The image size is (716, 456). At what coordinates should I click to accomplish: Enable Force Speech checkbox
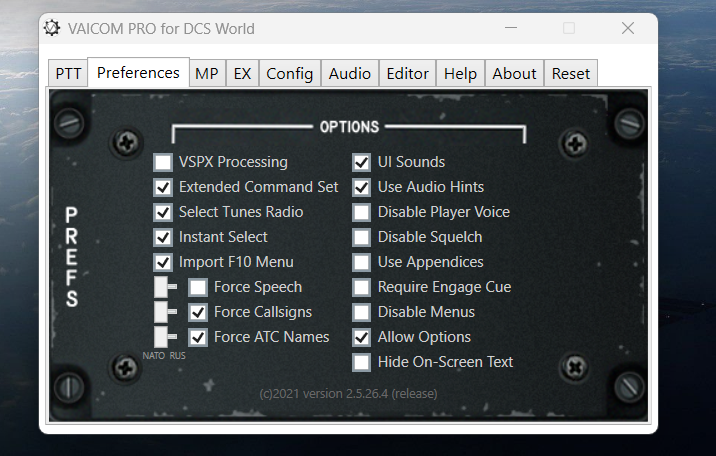198,287
